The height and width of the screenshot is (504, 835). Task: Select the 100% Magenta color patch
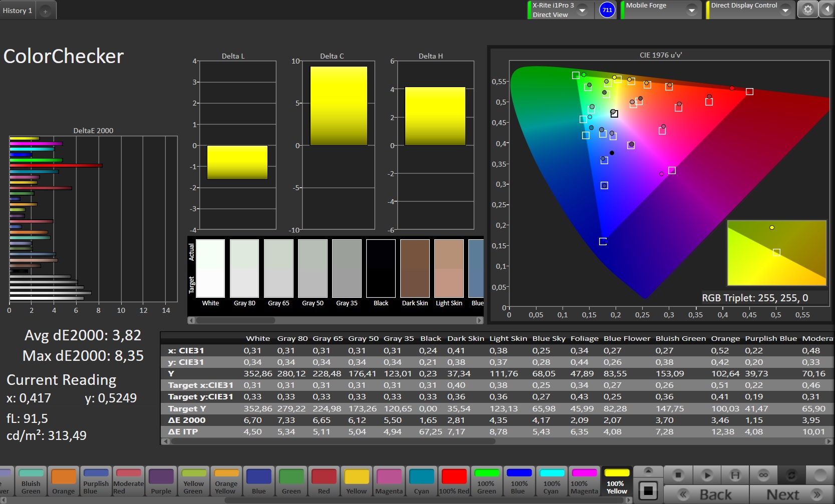coord(584,481)
